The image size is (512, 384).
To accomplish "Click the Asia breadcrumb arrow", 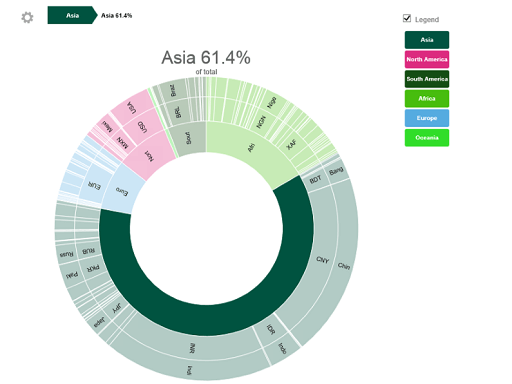I will point(72,15).
